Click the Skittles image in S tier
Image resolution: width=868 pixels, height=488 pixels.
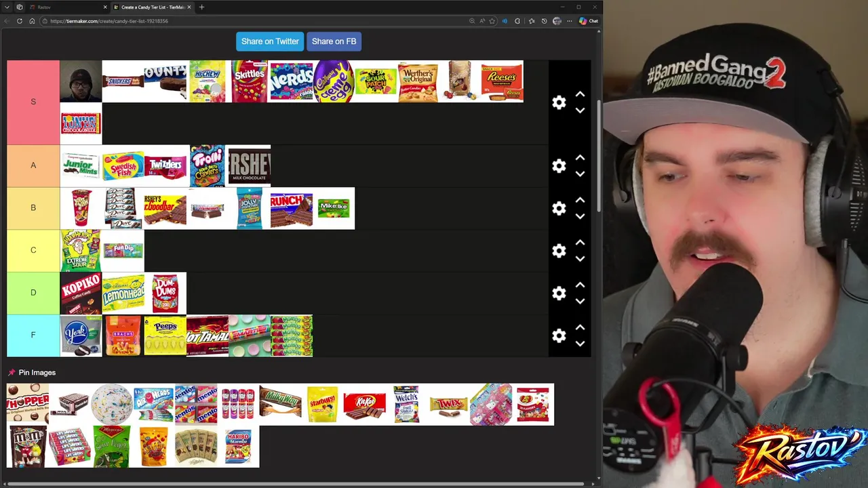[x=249, y=81]
